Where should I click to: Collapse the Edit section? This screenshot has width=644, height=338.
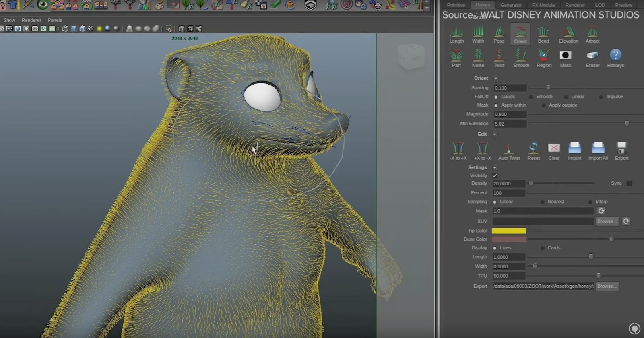point(495,134)
